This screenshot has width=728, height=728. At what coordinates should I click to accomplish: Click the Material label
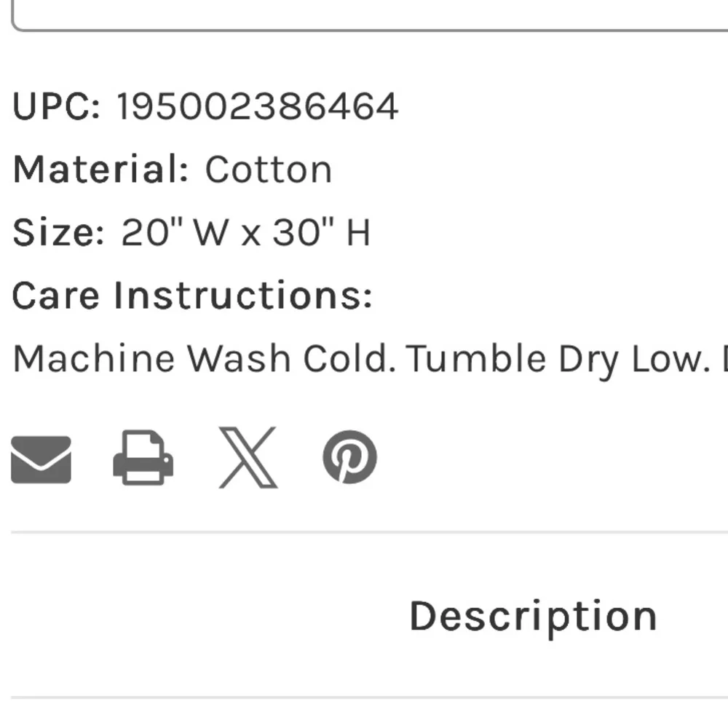click(100, 170)
